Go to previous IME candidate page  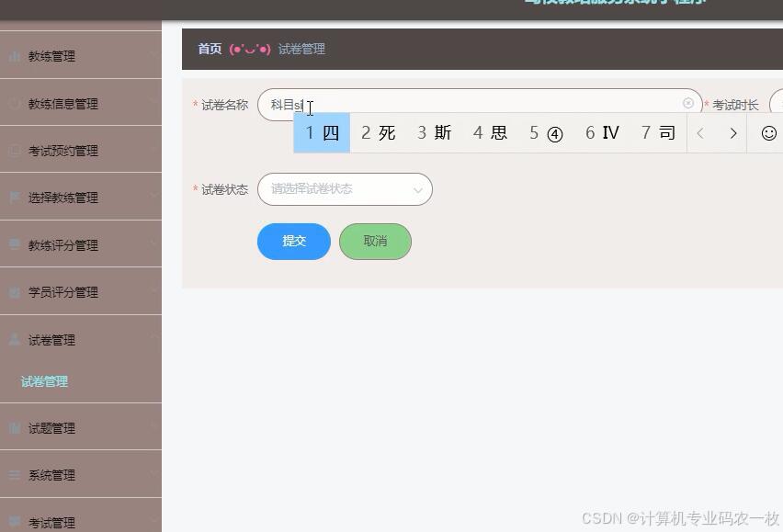(700, 133)
